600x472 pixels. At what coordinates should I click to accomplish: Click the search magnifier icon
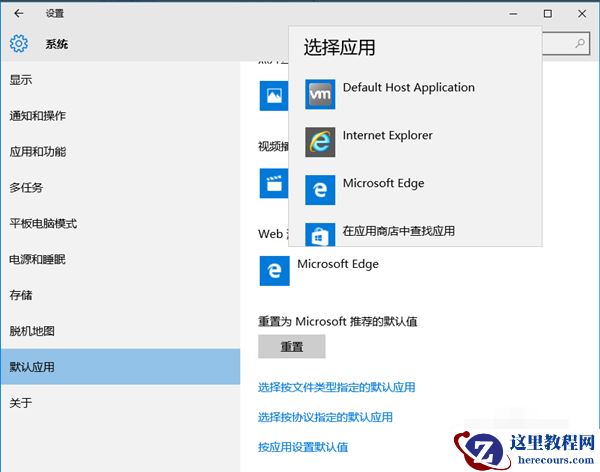[x=580, y=43]
